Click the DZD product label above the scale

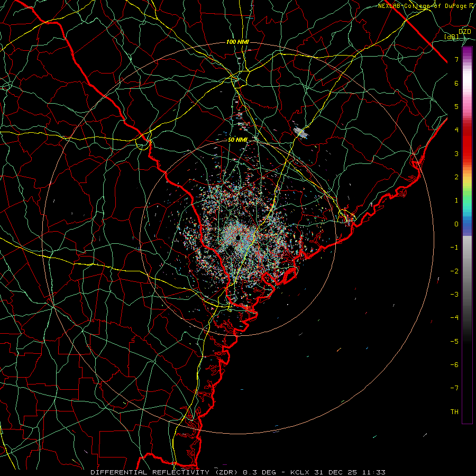(464, 32)
